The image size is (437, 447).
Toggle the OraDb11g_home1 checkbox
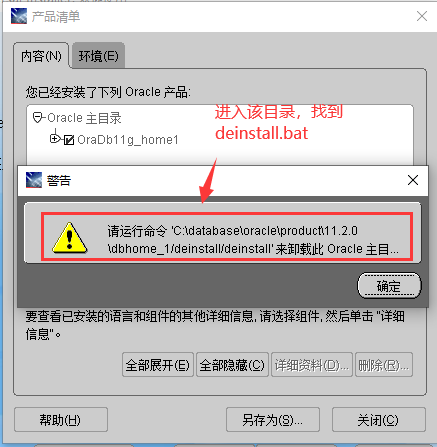point(69,140)
